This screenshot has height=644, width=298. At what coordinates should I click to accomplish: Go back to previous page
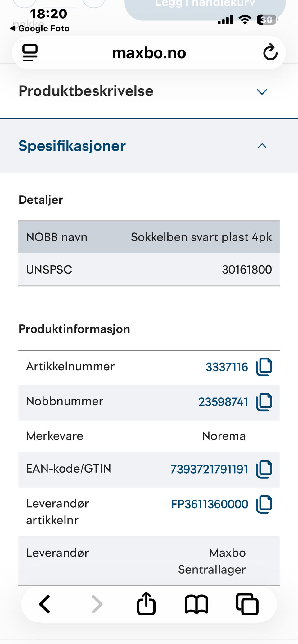click(45, 604)
